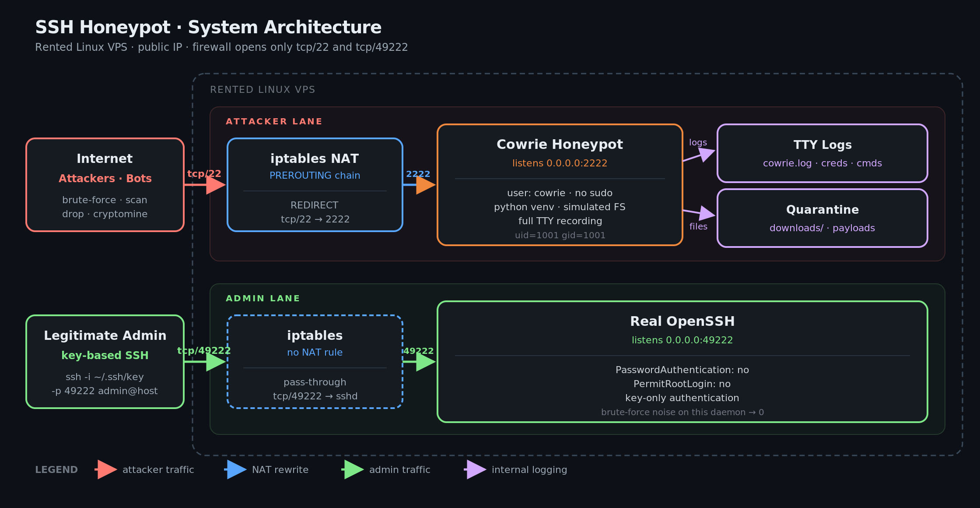Click the Internet box title
Viewport: 980px width, 508px height.
click(105, 159)
